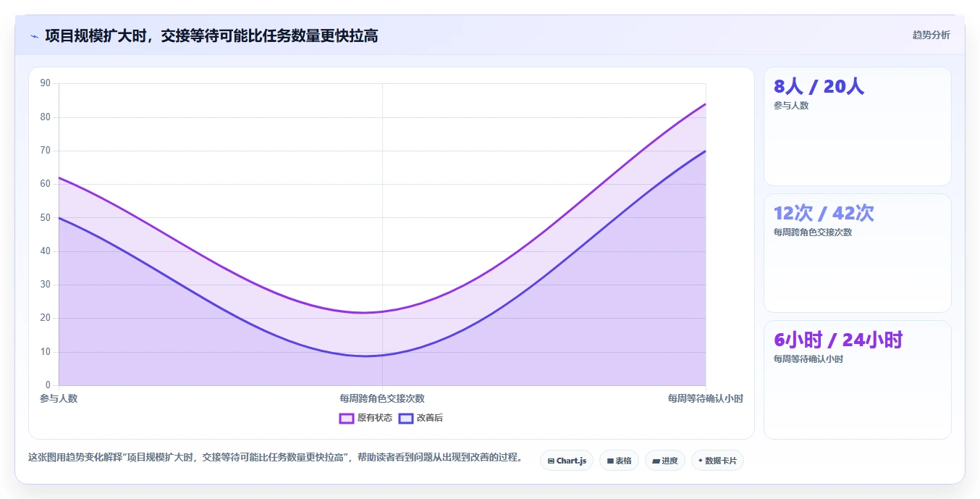Click the 参与人数 caption in the first card
This screenshot has width=980, height=499.
791,106
